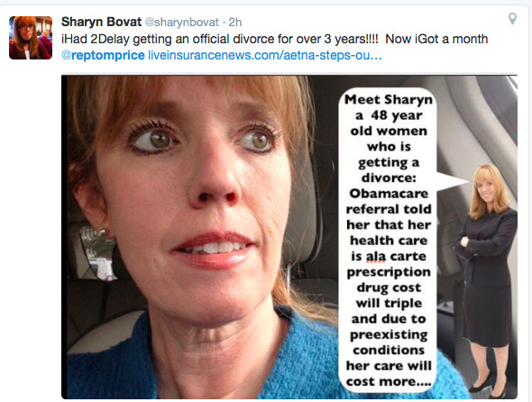The height and width of the screenshot is (402, 532).
Task: Click the "Sharyn Bovat" display name
Action: tap(101, 22)
